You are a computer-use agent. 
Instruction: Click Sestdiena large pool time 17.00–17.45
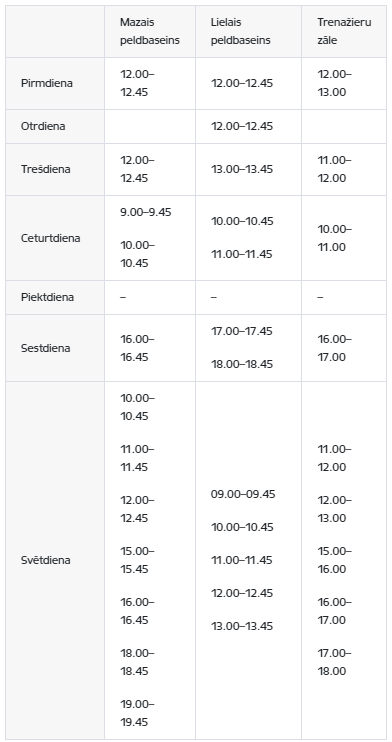pyautogui.click(x=242, y=331)
